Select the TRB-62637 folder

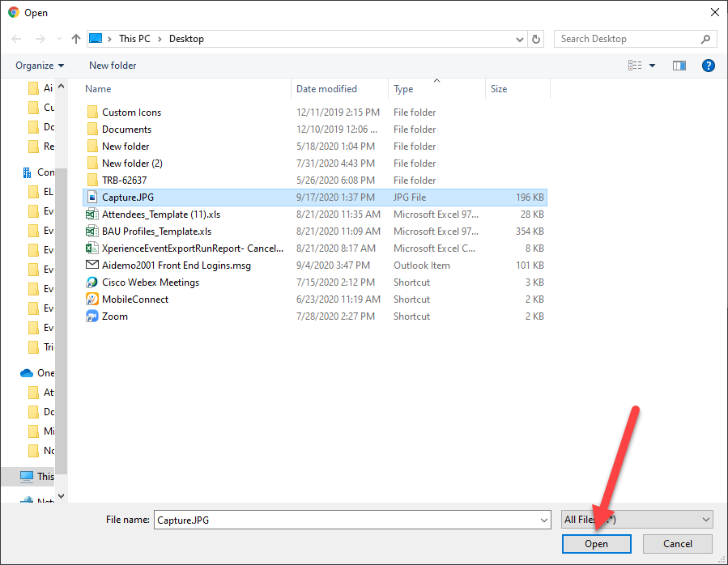pos(124,181)
